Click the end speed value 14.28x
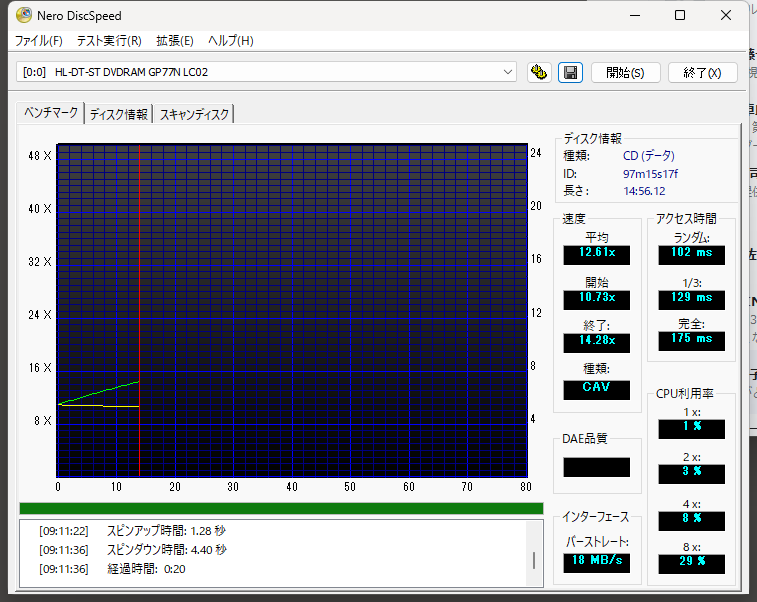 tap(597, 341)
